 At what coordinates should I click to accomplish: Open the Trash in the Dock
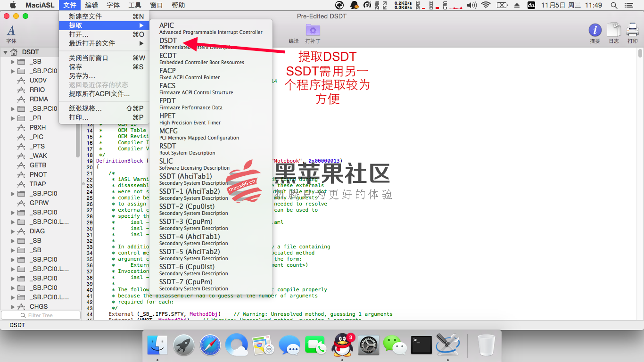pyautogui.click(x=487, y=345)
